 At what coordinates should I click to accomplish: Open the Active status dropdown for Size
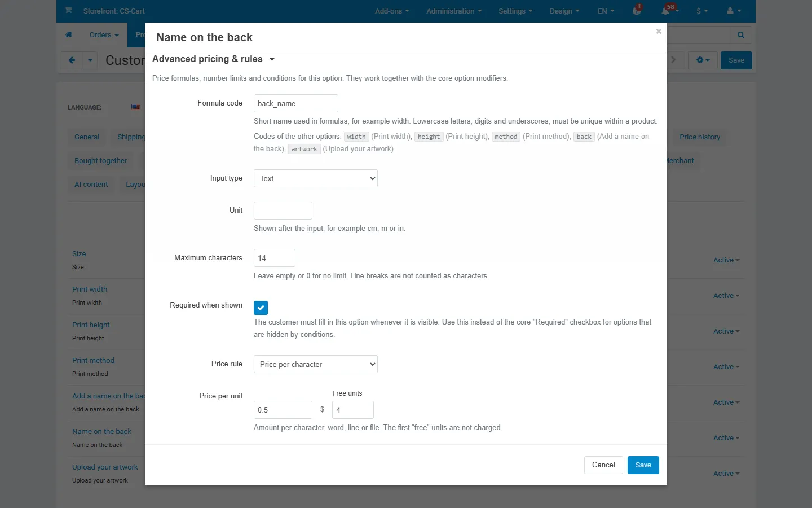pyautogui.click(x=726, y=260)
